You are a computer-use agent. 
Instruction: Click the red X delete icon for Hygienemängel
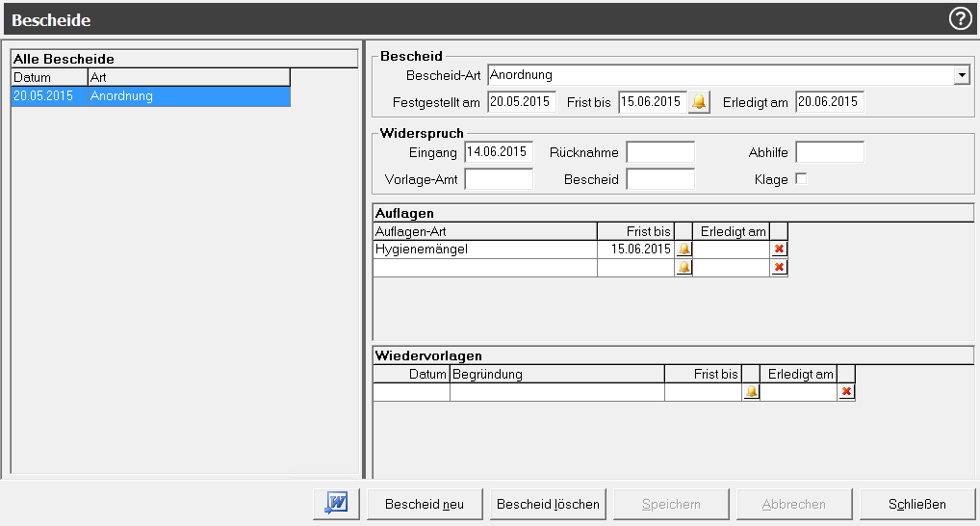point(779,250)
